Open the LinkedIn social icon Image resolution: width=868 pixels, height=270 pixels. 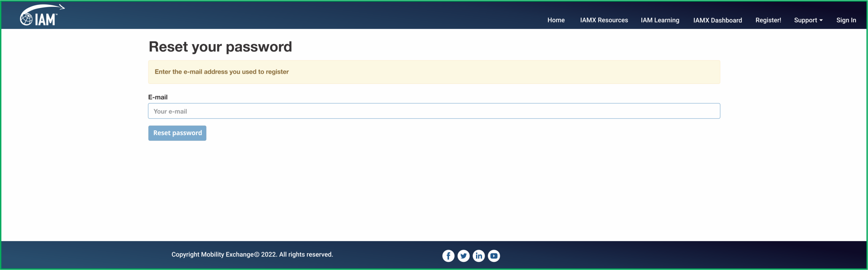point(479,256)
